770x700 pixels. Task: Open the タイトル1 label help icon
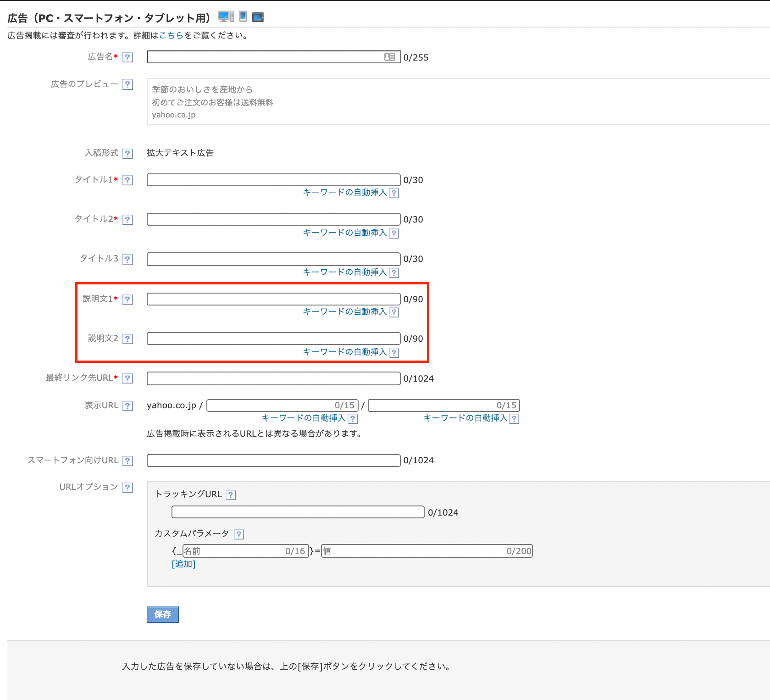(x=128, y=180)
